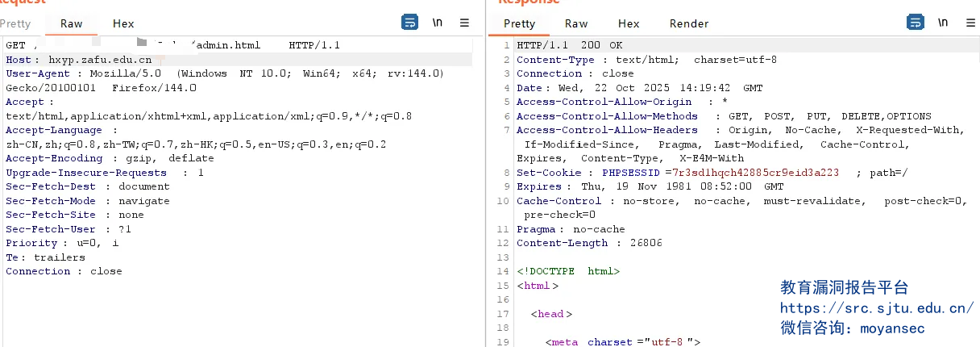This screenshot has width=980, height=347.
Task: Open the Render tab in Response panel
Action: [689, 24]
